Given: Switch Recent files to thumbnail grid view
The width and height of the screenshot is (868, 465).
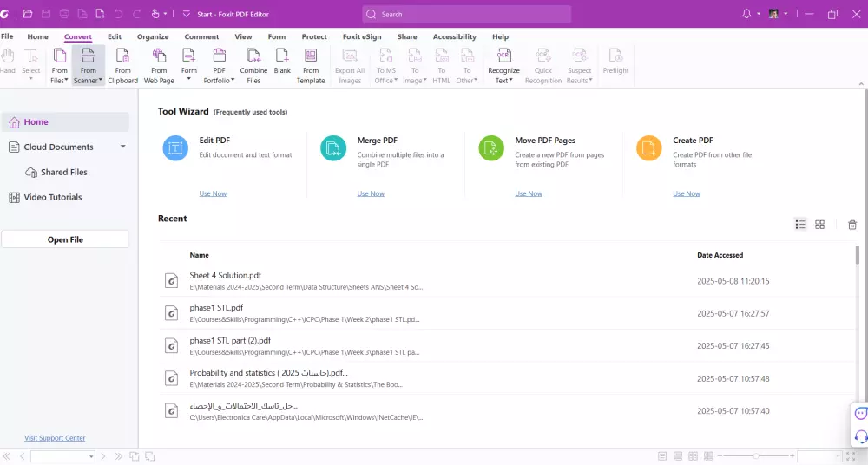Looking at the screenshot, I should [x=820, y=224].
